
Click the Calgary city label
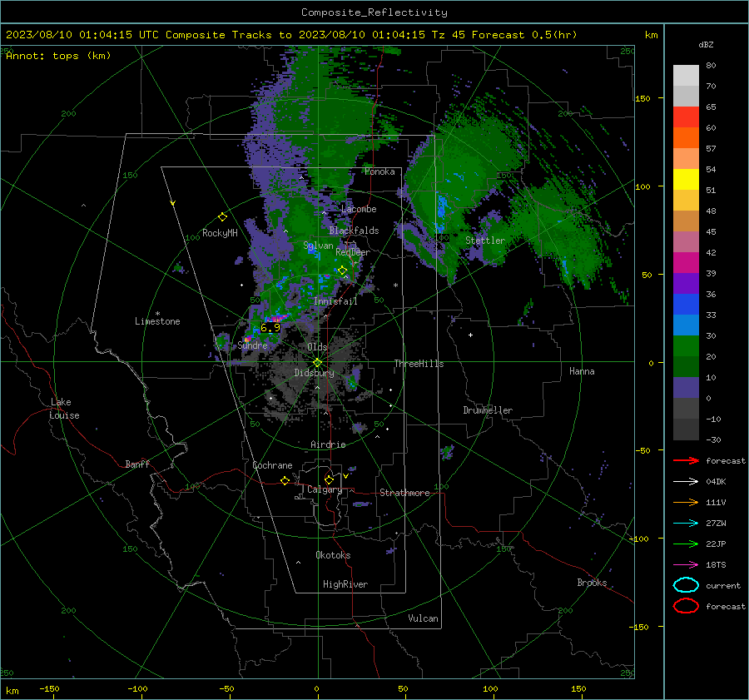point(325,489)
